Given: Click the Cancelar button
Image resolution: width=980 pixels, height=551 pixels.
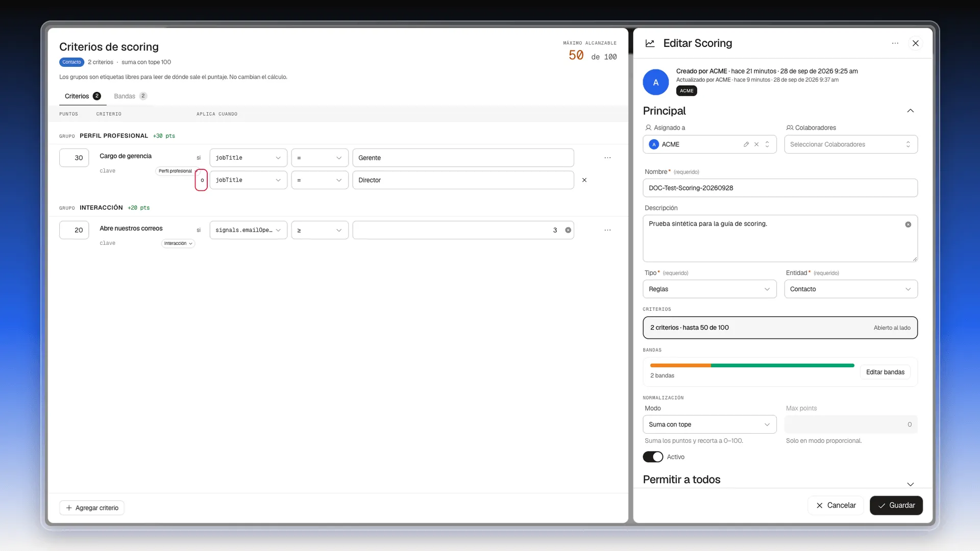Looking at the screenshot, I should tap(836, 505).
